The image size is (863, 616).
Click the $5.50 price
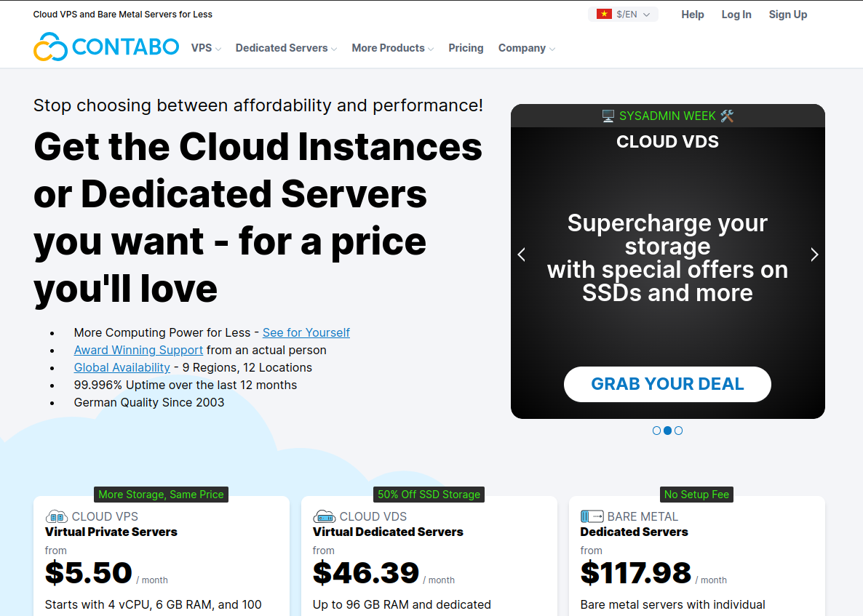89,572
